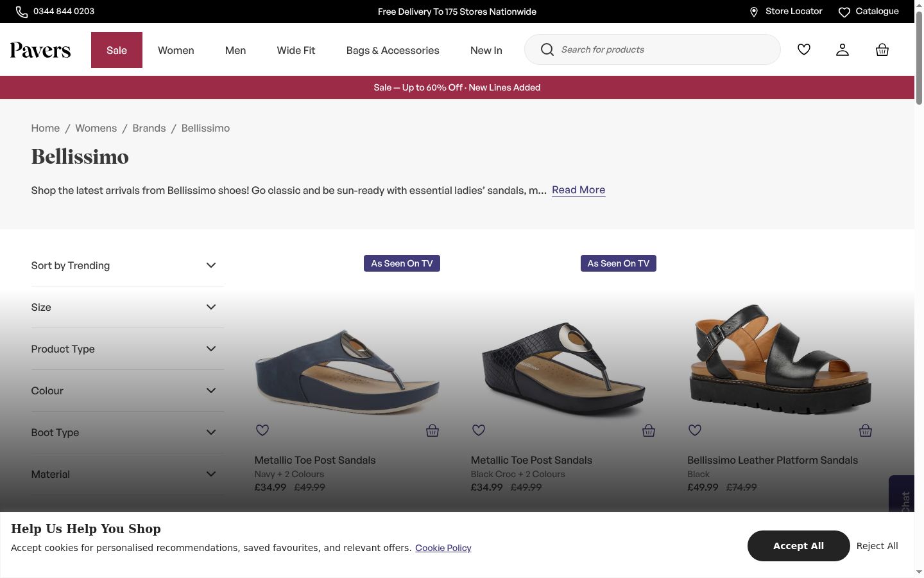This screenshot has width=924, height=578.
Task: Expand the Boot Type filter
Action: 128,432
